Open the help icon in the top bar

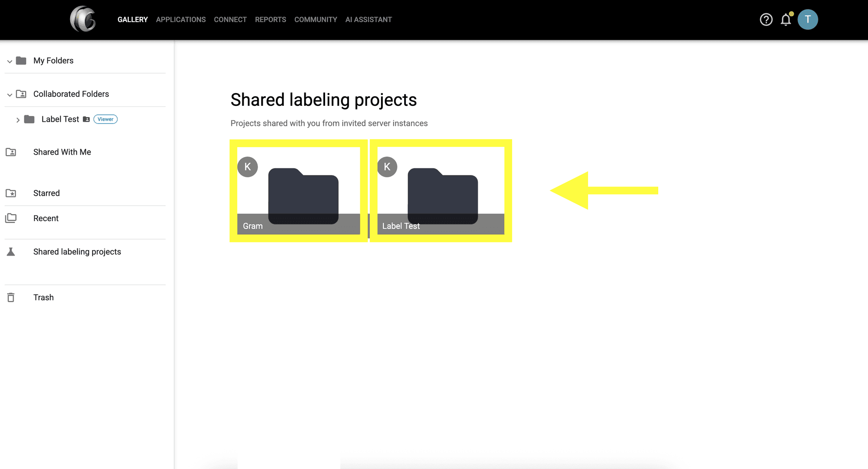766,19
